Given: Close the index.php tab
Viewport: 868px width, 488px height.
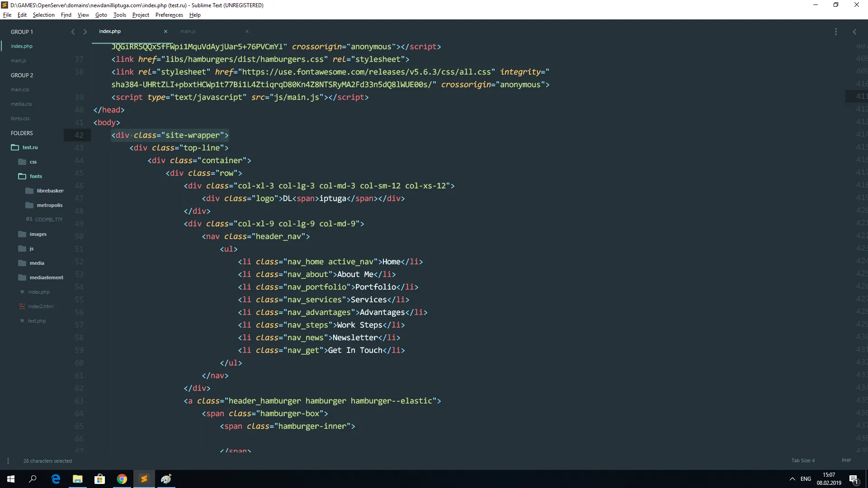Looking at the screenshot, I should point(165,32).
